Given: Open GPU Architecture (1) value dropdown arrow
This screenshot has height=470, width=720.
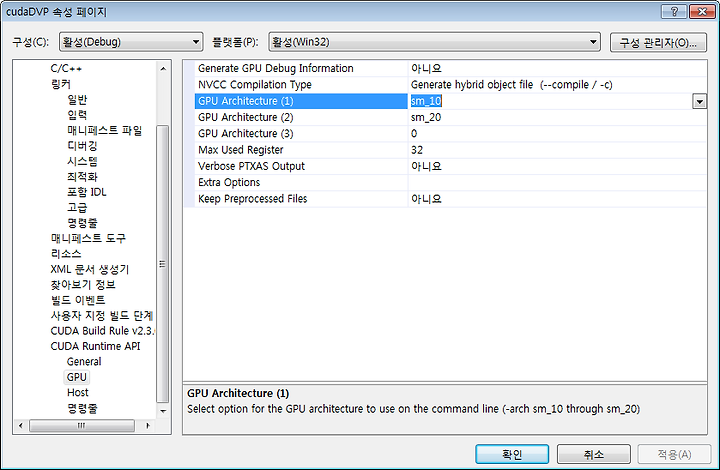Looking at the screenshot, I should click(x=699, y=101).
